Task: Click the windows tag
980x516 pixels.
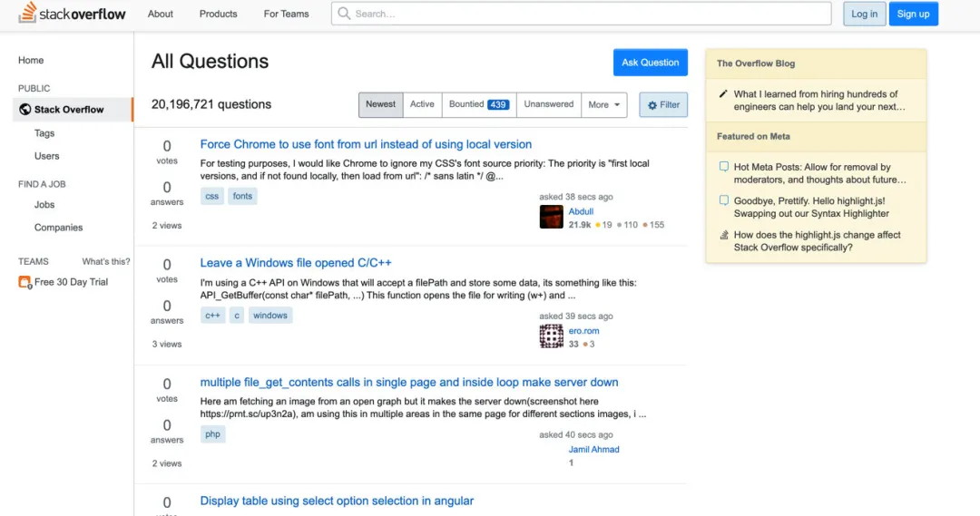Action: point(270,316)
